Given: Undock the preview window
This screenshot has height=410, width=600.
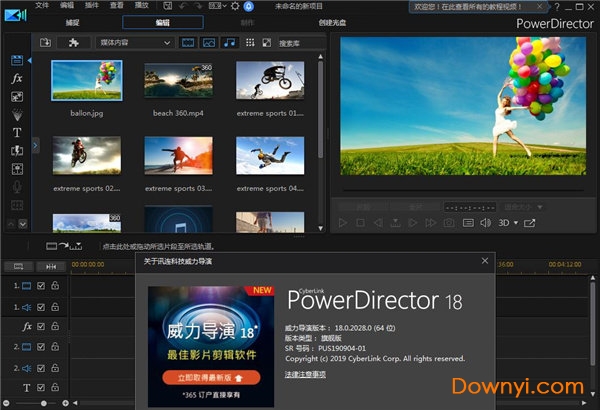Looking at the screenshot, I should (530, 223).
